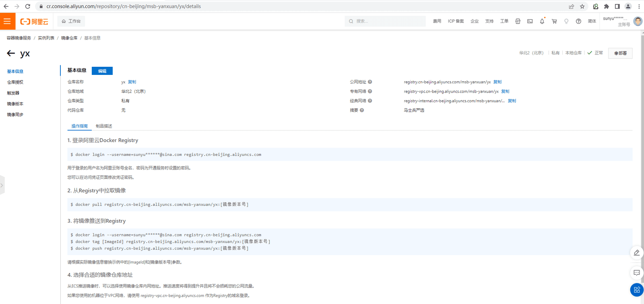Open the Chrome profile icon

point(628,6)
